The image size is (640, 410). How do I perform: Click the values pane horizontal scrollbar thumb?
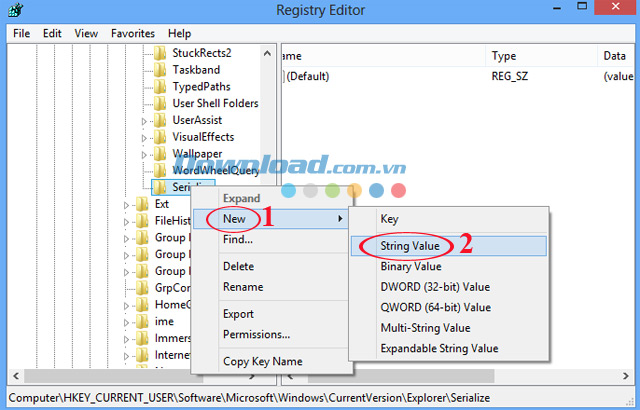coord(401,376)
